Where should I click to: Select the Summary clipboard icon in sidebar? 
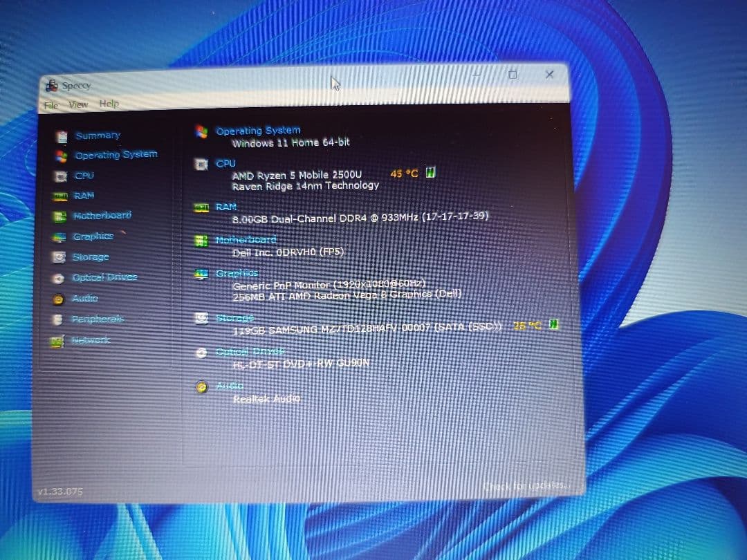tap(62, 135)
